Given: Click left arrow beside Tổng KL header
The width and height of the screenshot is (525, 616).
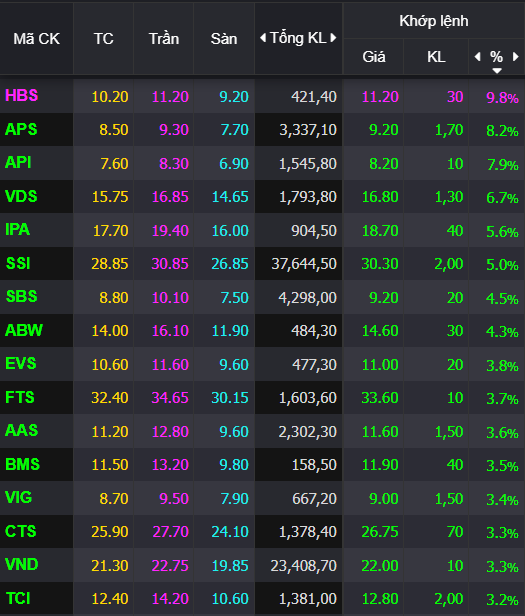Looking at the screenshot, I should (263, 38).
